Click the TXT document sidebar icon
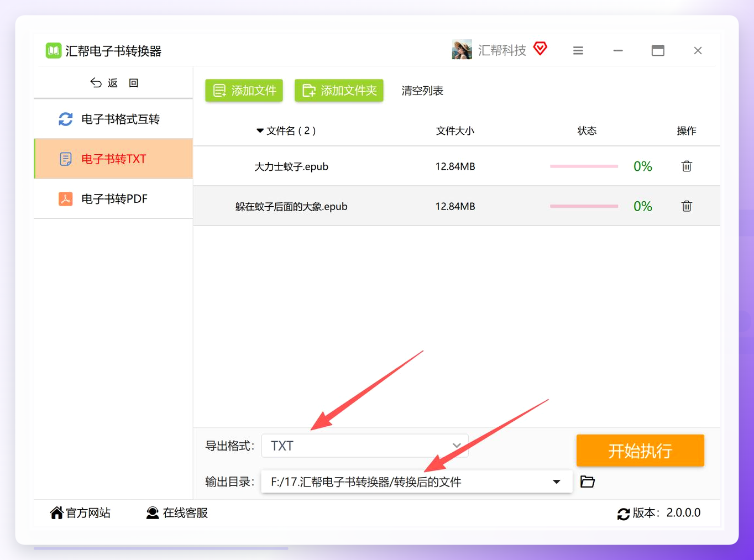 click(x=65, y=159)
